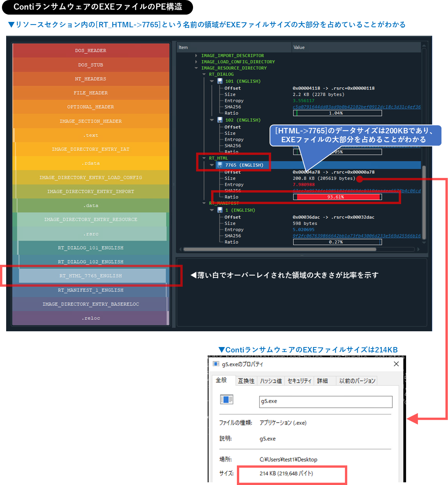The height and width of the screenshot is (485, 448).
Task: Collapse the IMAGE_RESOURCE_DIRECTORY node
Action: 197,68
